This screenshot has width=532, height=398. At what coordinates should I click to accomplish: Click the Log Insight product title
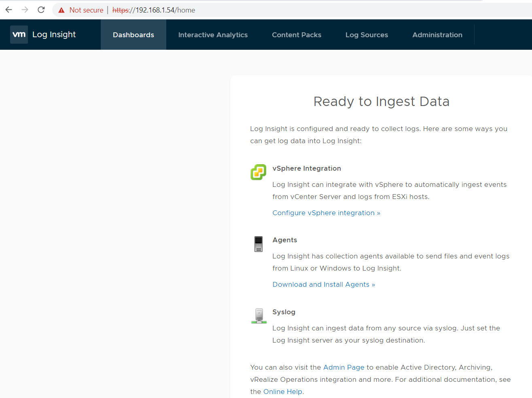point(54,35)
